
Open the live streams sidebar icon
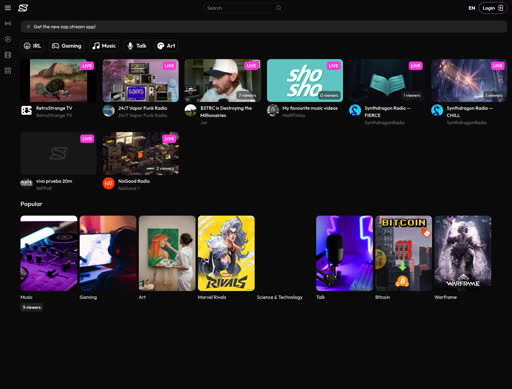coord(8,23)
